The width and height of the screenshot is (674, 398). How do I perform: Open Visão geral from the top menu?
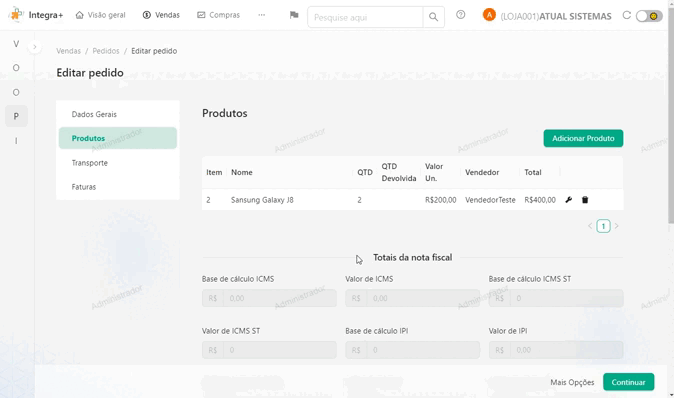[101, 15]
